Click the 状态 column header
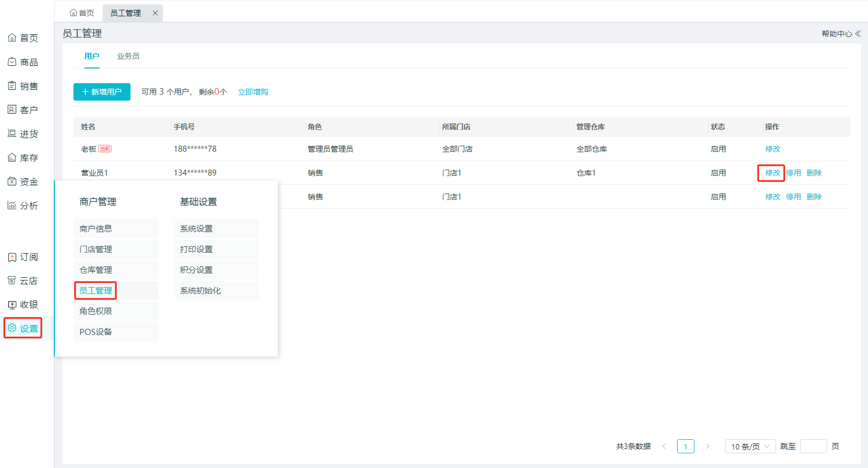The image size is (868, 468). (x=718, y=127)
